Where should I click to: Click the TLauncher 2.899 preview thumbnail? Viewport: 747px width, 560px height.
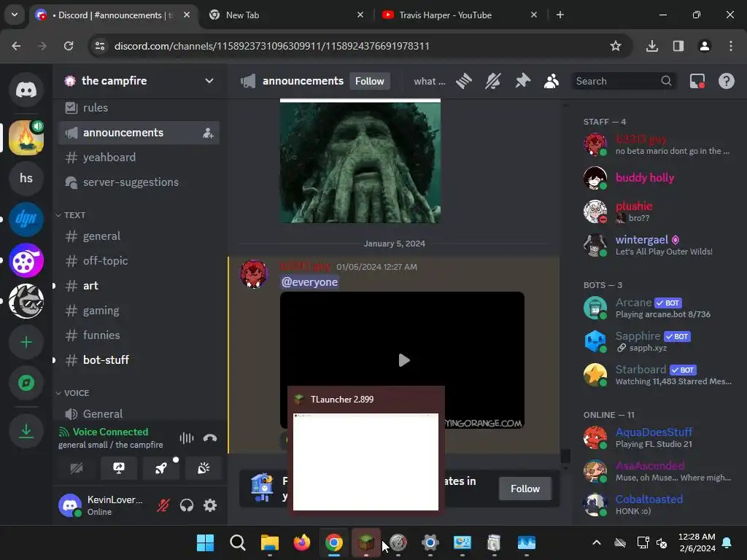[x=366, y=462]
